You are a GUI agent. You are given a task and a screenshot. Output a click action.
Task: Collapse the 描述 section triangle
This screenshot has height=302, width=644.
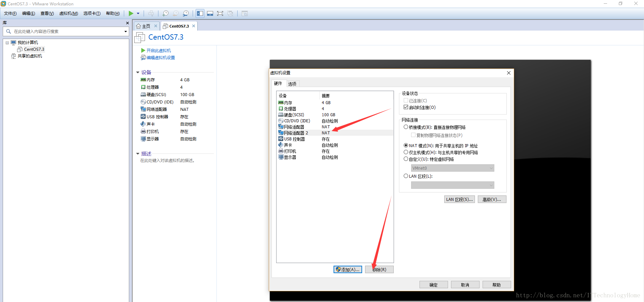coord(138,154)
